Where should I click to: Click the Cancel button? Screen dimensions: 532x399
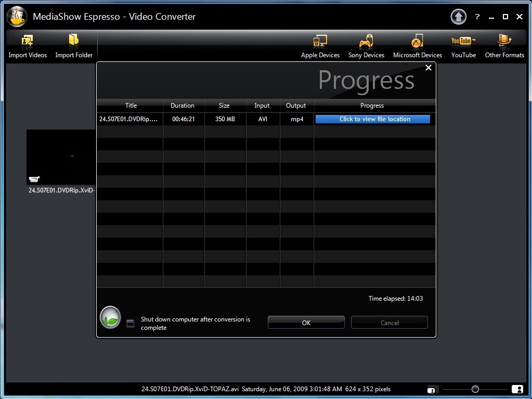pos(389,323)
